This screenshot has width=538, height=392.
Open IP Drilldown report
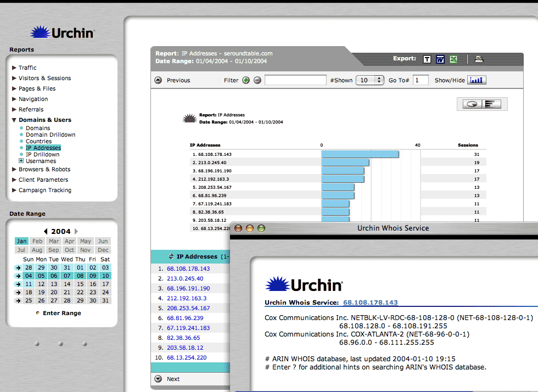click(43, 154)
